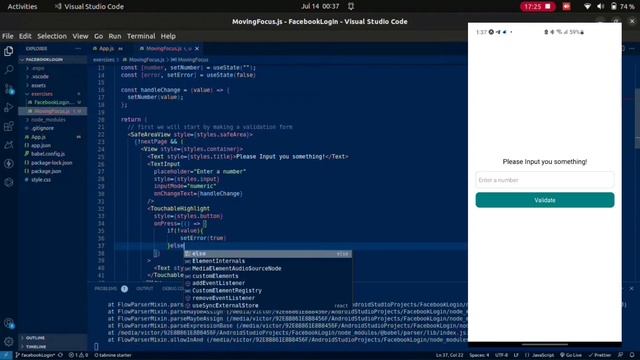Click the git synchronize changes icon
640x360 pixels.
[60, 355]
